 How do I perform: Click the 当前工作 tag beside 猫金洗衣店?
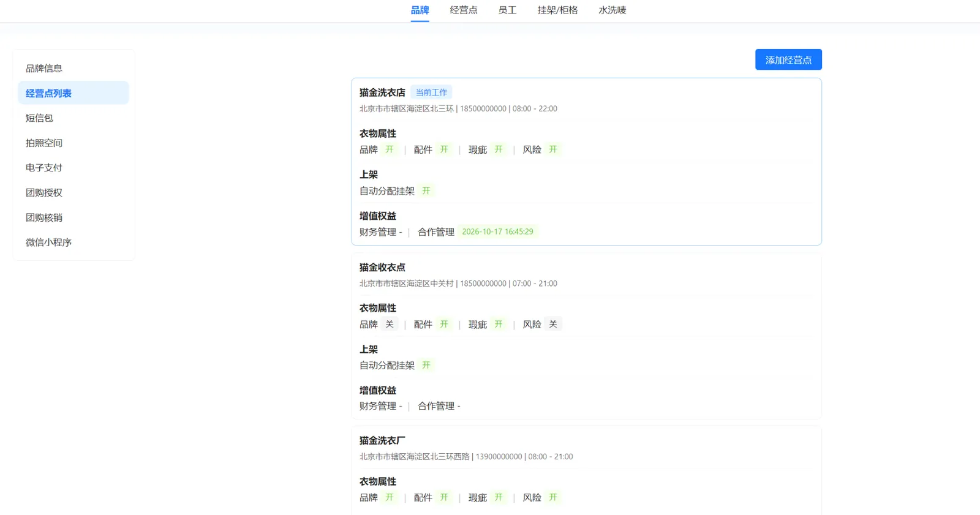431,92
